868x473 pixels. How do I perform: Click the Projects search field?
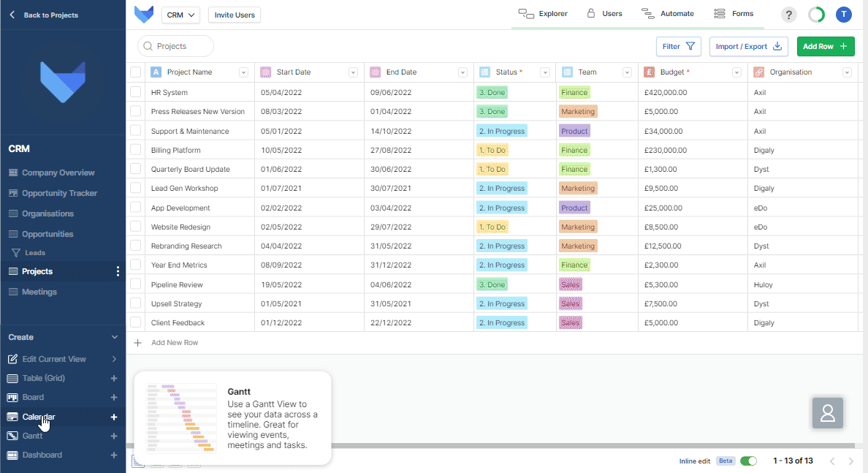click(x=176, y=46)
